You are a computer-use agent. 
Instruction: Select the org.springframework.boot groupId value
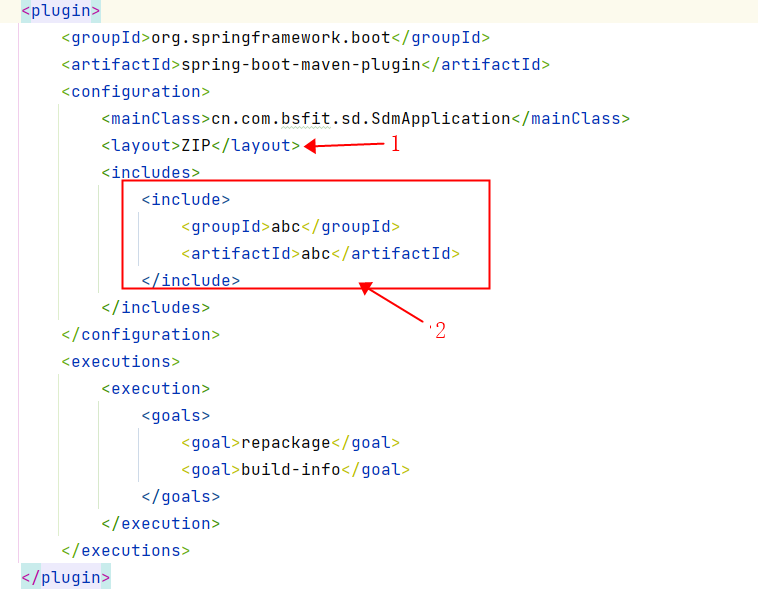pos(271,37)
